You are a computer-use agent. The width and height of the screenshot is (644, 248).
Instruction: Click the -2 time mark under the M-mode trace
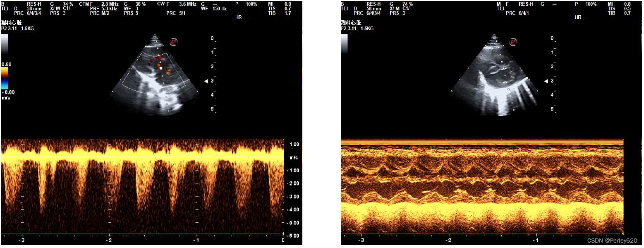click(x=448, y=241)
